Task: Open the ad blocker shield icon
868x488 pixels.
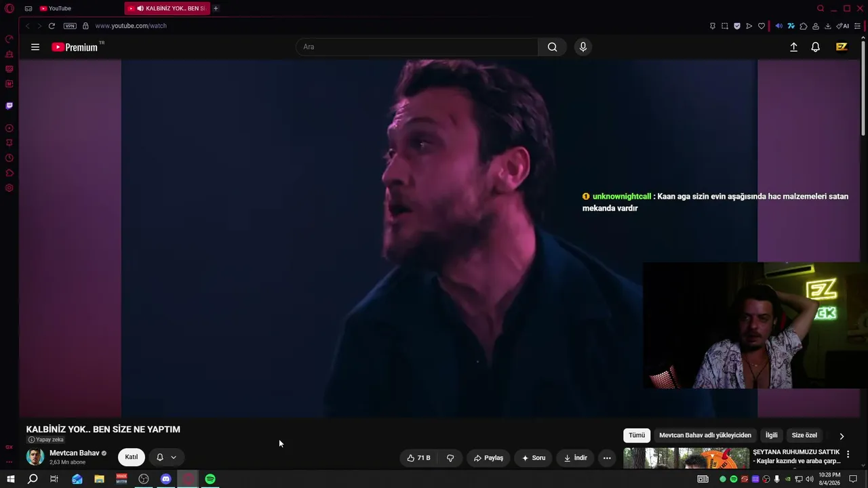Action: (737, 26)
